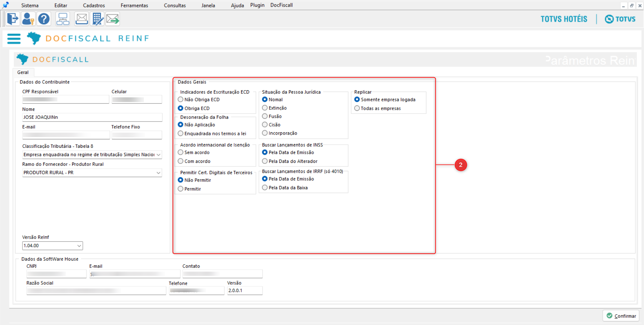The width and height of the screenshot is (644, 325).
Task: Open the Ferramentas menu
Action: click(x=134, y=5)
